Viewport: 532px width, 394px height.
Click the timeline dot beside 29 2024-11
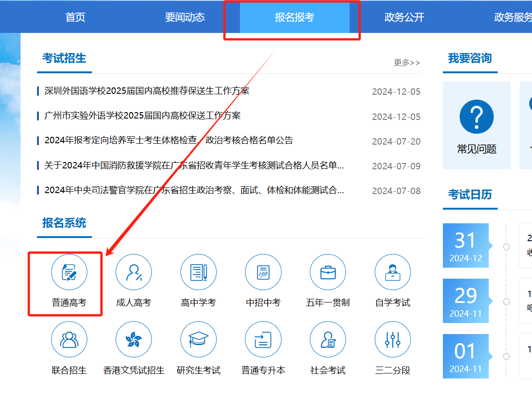click(506, 302)
